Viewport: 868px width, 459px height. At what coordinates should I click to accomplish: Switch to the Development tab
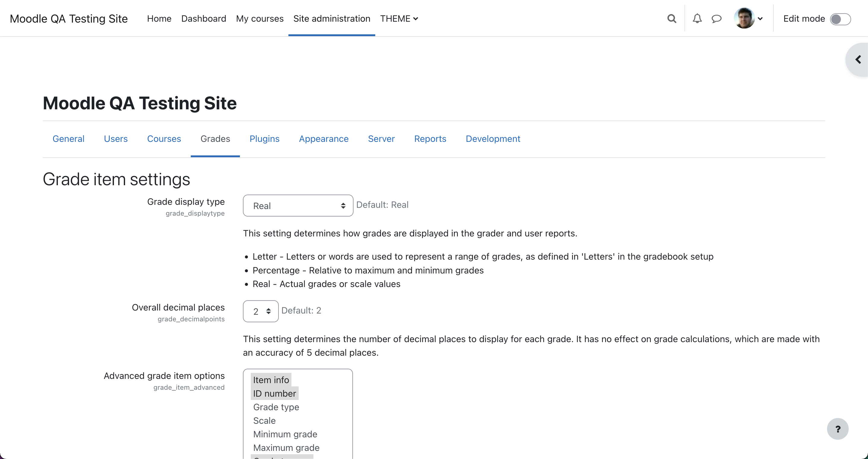[493, 139]
